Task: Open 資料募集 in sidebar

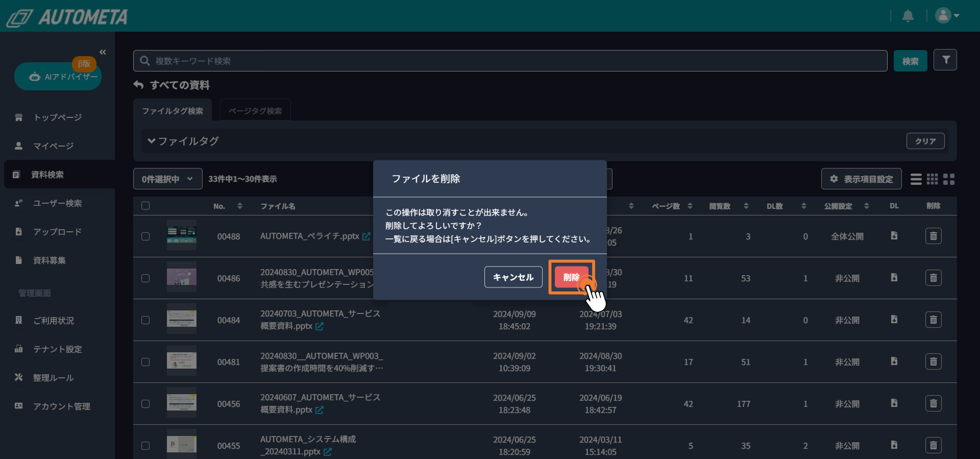Action: pyautogui.click(x=49, y=260)
